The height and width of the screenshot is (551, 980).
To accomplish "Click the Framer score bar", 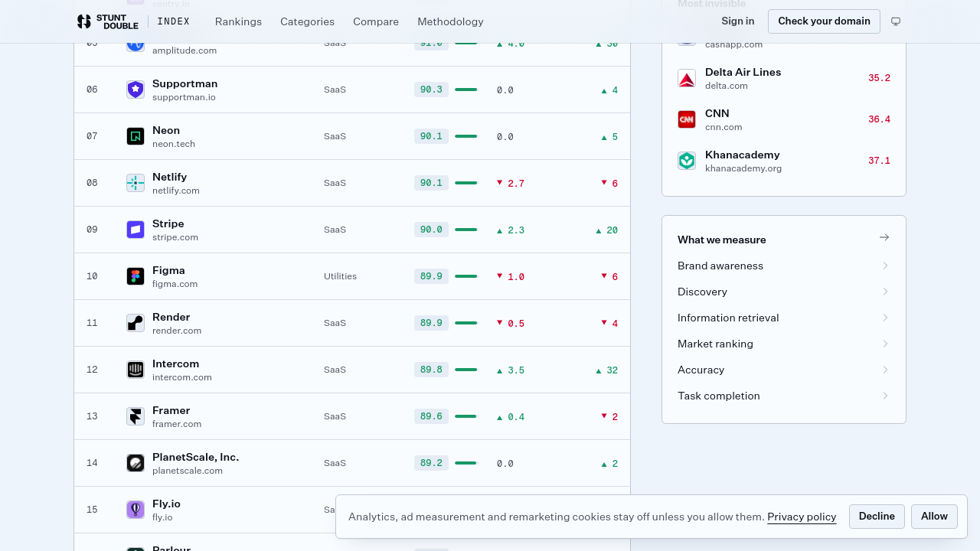I will point(465,416).
